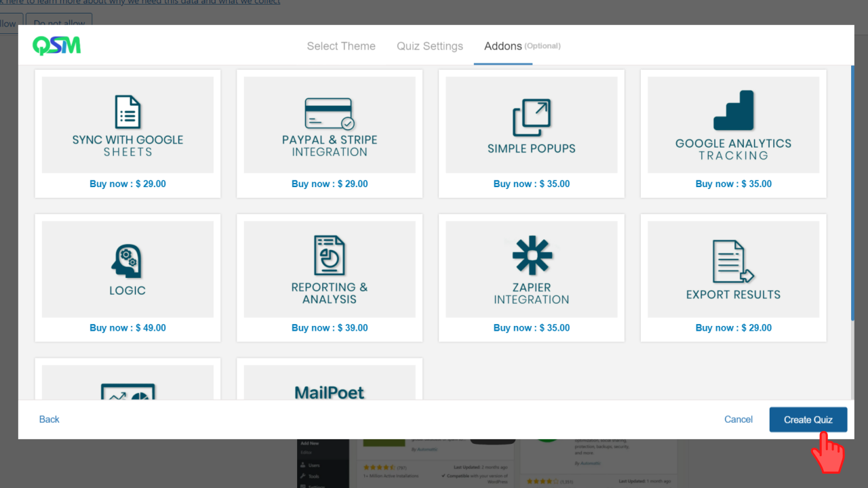This screenshot has width=868, height=488.
Task: Click Buy now $29.00 under Export Results
Action: click(x=733, y=327)
